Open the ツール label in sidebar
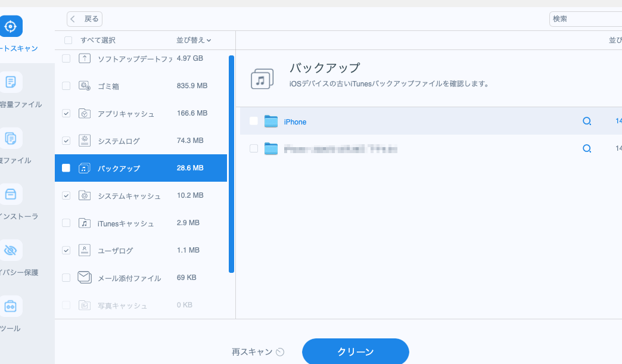This screenshot has width=622, height=364. [10, 328]
